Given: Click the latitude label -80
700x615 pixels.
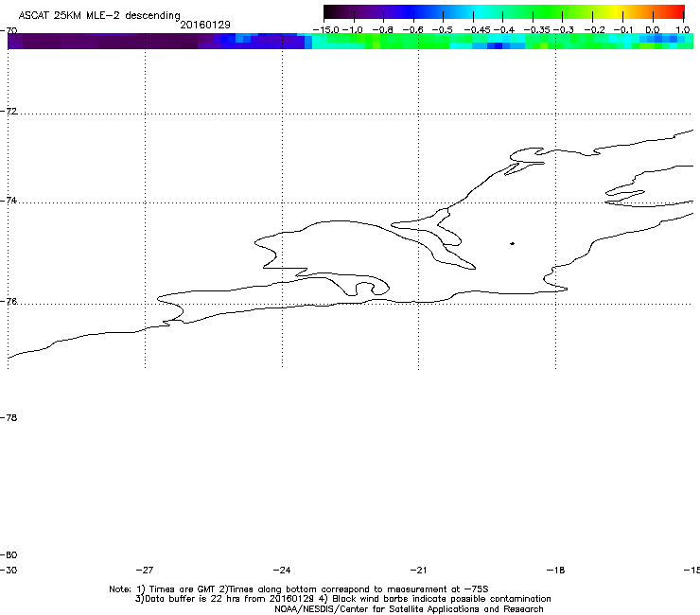Looking at the screenshot, I should pyautogui.click(x=9, y=554).
